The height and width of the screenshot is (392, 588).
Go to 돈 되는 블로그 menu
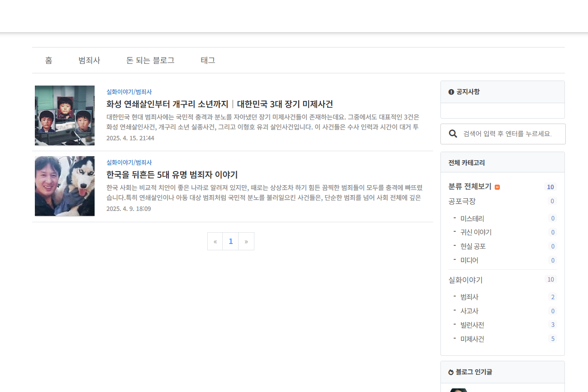(x=150, y=60)
